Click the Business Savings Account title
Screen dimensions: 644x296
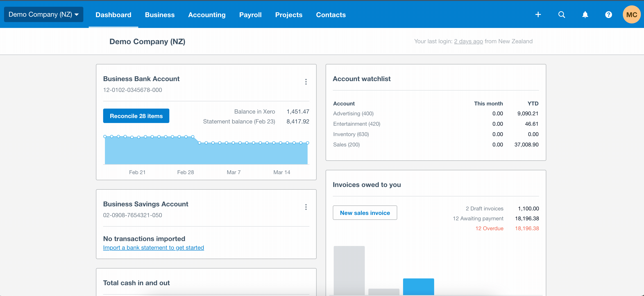click(x=145, y=204)
